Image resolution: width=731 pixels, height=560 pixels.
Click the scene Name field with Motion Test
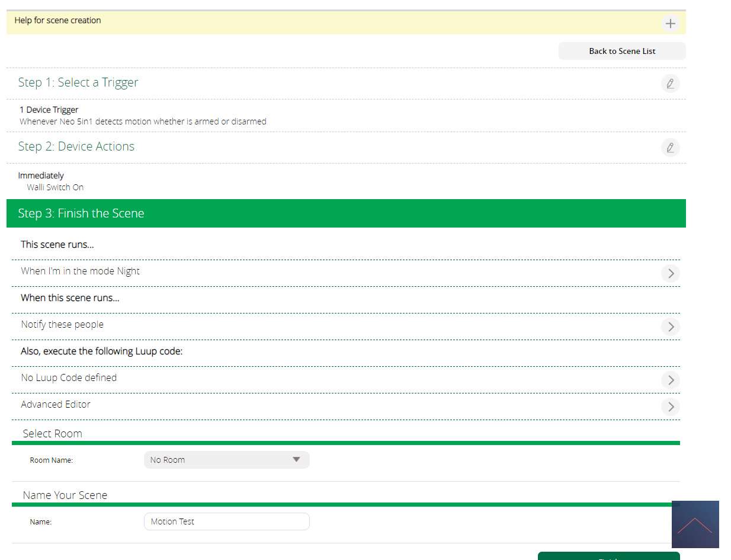click(x=226, y=521)
